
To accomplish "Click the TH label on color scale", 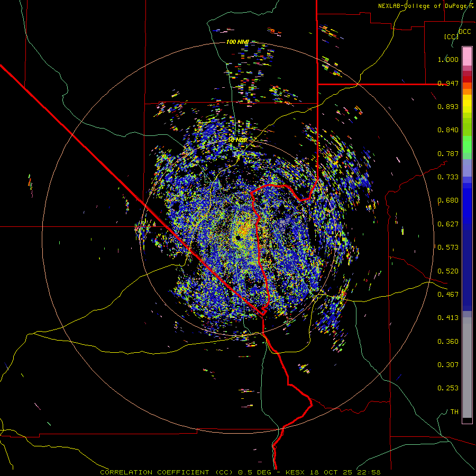I will point(454,411).
